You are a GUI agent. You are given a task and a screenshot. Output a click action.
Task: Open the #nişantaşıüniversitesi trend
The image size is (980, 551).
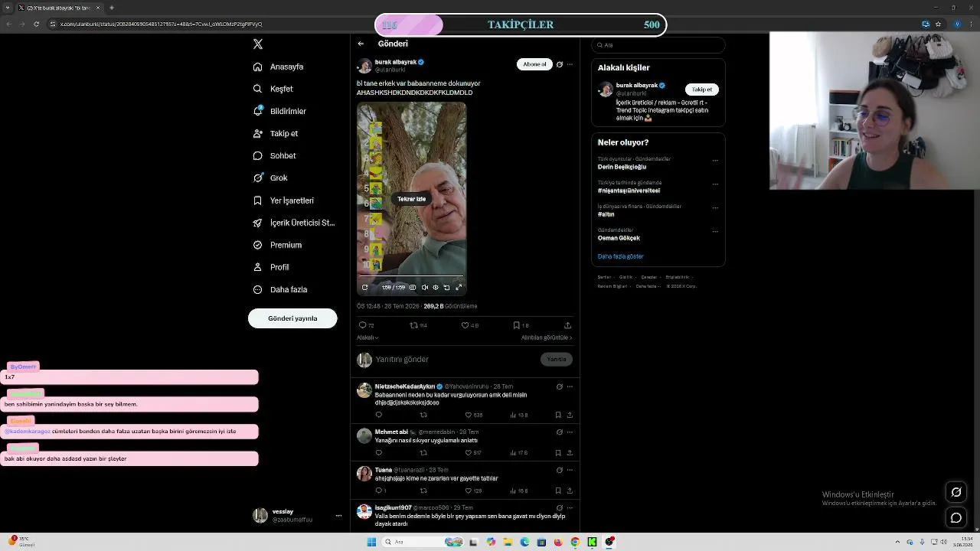[629, 191]
